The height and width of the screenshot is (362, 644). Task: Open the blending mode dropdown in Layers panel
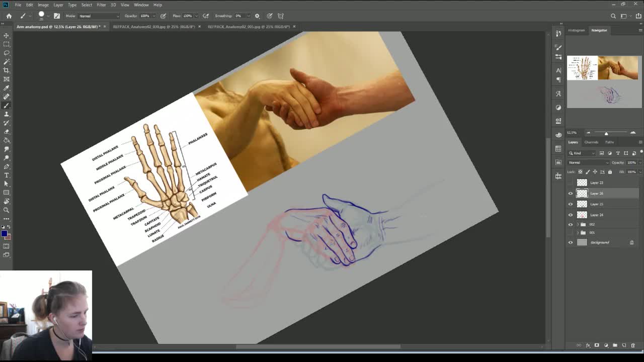587,162
